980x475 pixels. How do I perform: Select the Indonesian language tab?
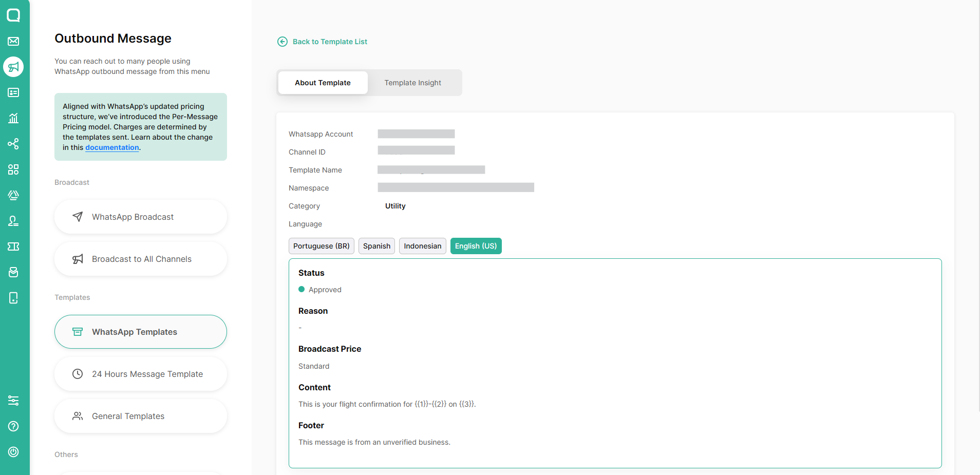click(423, 246)
